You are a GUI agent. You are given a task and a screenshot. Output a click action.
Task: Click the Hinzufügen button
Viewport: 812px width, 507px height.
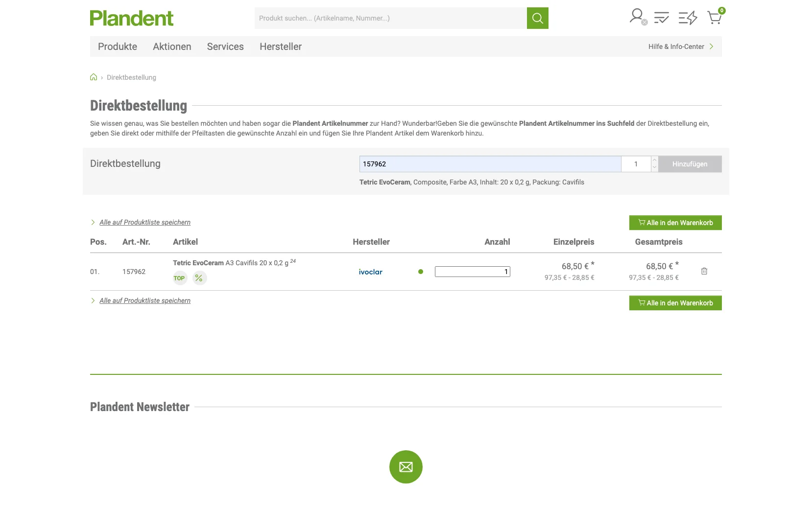click(690, 164)
